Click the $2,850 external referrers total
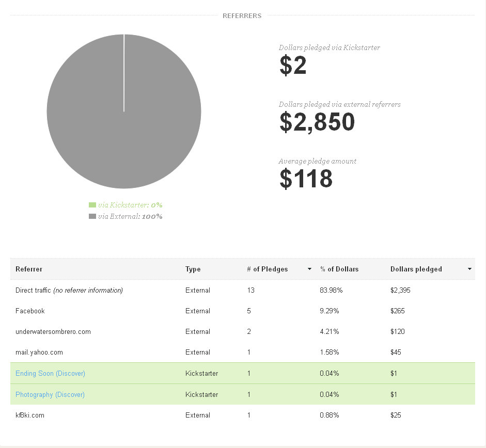The width and height of the screenshot is (486, 448). (317, 122)
